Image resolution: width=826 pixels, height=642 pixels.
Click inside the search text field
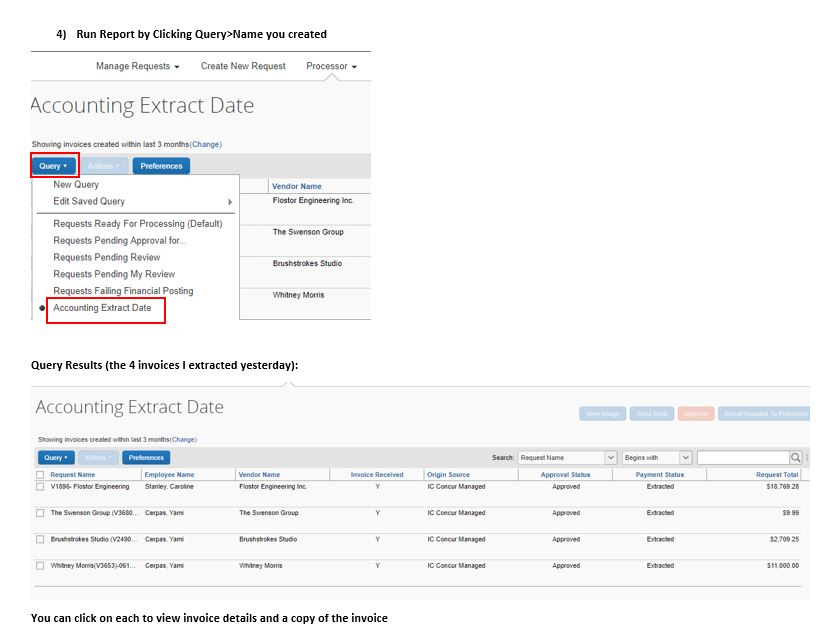(745, 458)
